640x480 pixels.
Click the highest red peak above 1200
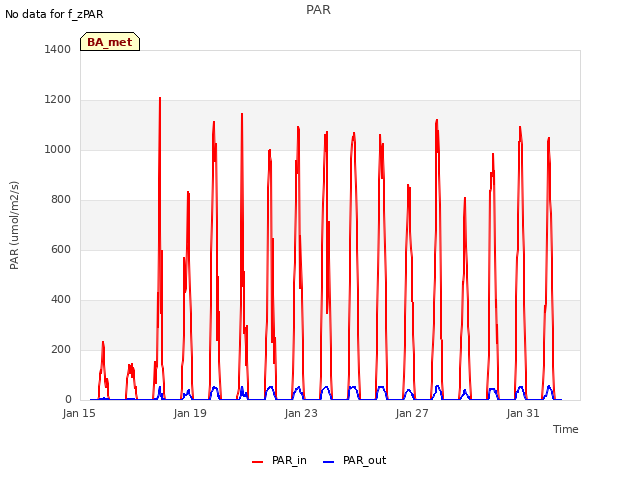pyautogui.click(x=160, y=98)
